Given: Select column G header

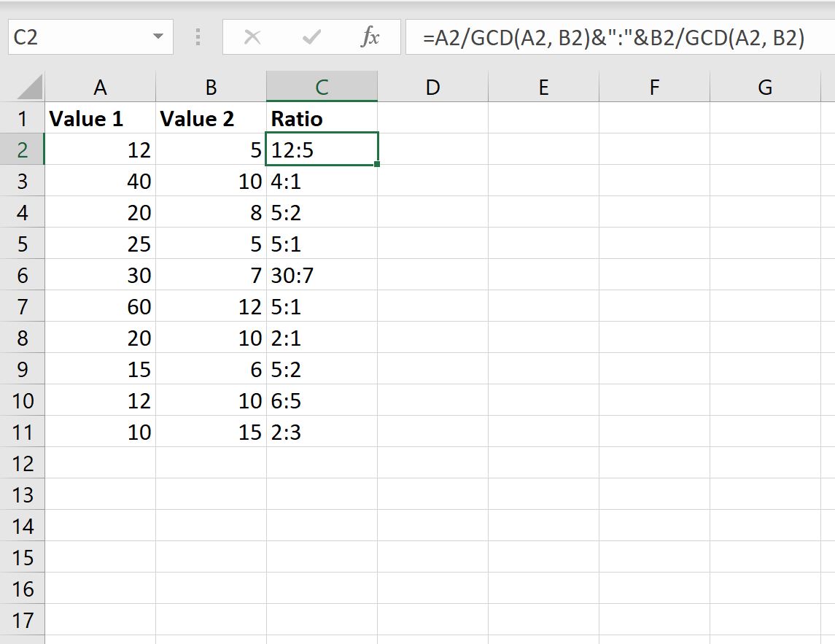Looking at the screenshot, I should (765, 86).
